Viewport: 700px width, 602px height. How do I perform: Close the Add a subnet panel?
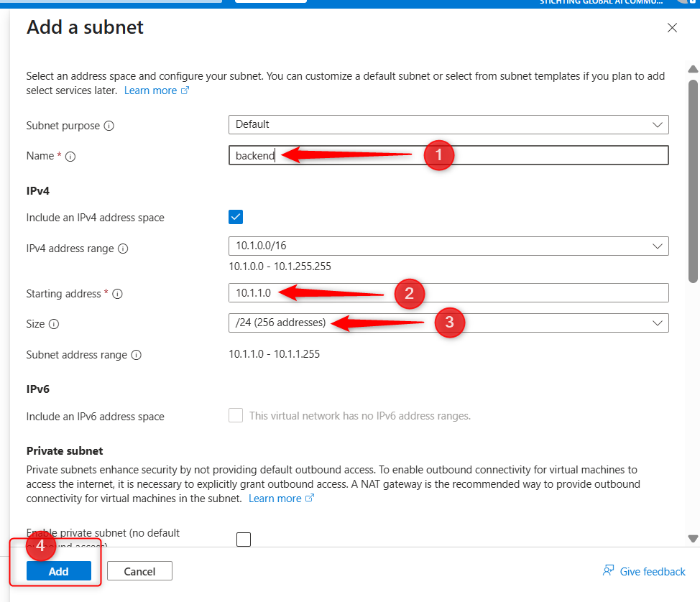(x=672, y=28)
